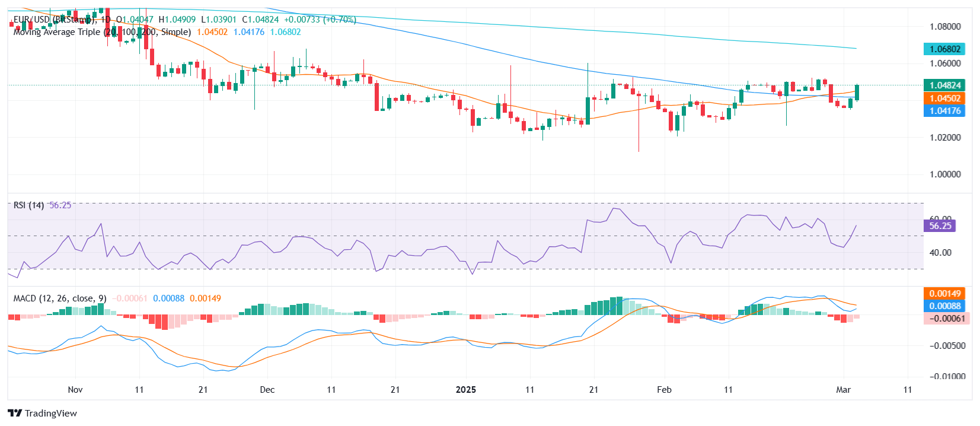The image size is (980, 426).
Task: Click the 2025 label on time axis
Action: (465, 390)
